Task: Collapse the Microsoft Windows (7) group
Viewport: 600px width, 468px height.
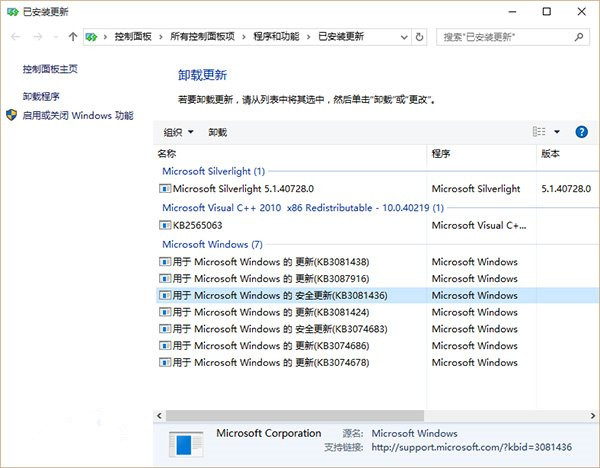Action: coord(212,244)
